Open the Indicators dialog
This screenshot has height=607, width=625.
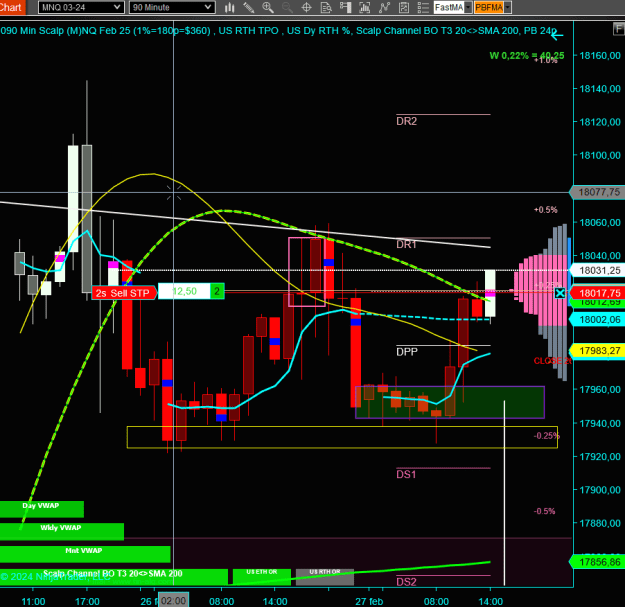(384, 7)
